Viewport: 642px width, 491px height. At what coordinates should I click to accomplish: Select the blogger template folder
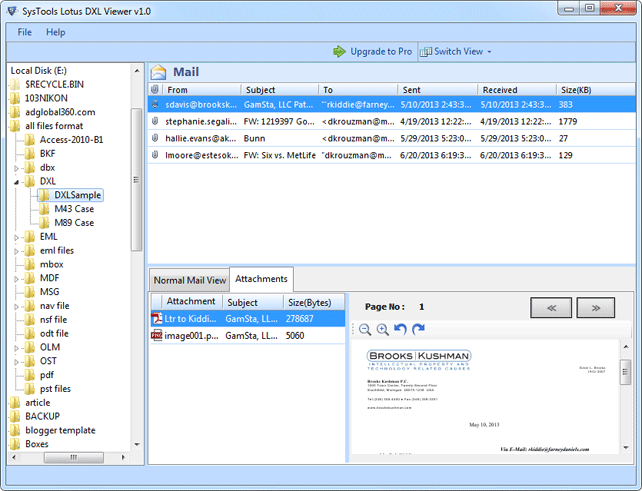(60, 430)
